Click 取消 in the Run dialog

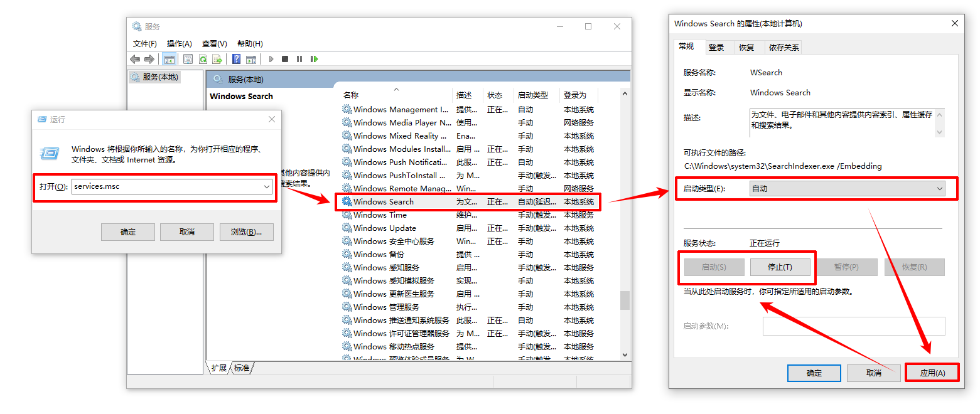coord(187,231)
